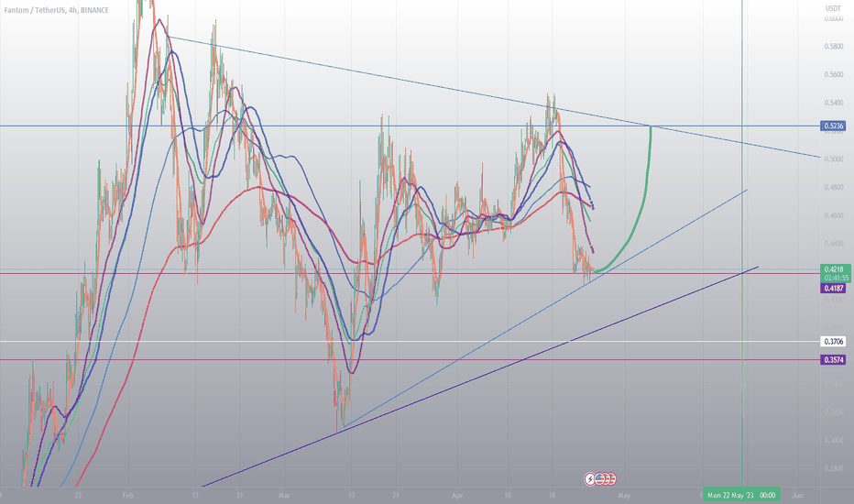Click the May label on time axis

coord(624,495)
